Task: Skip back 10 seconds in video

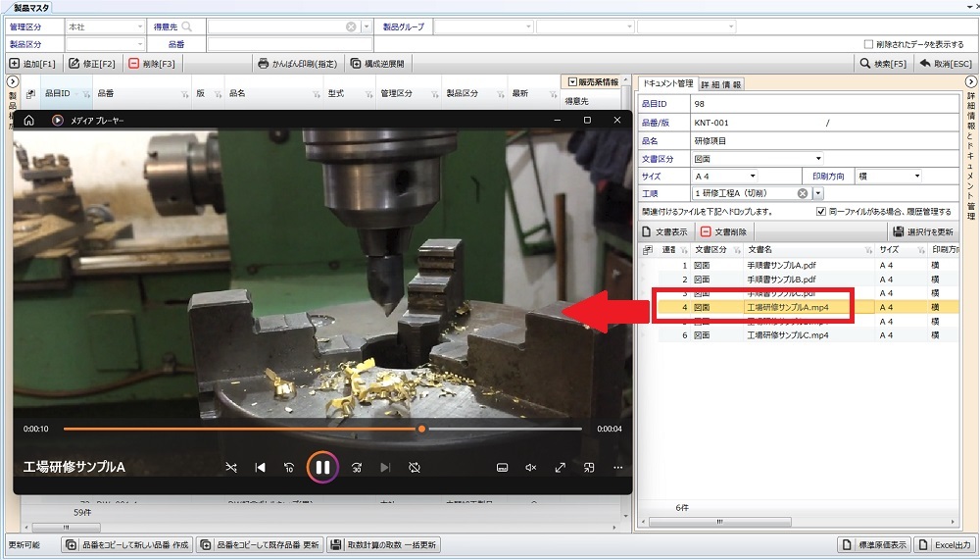Action: tap(289, 468)
